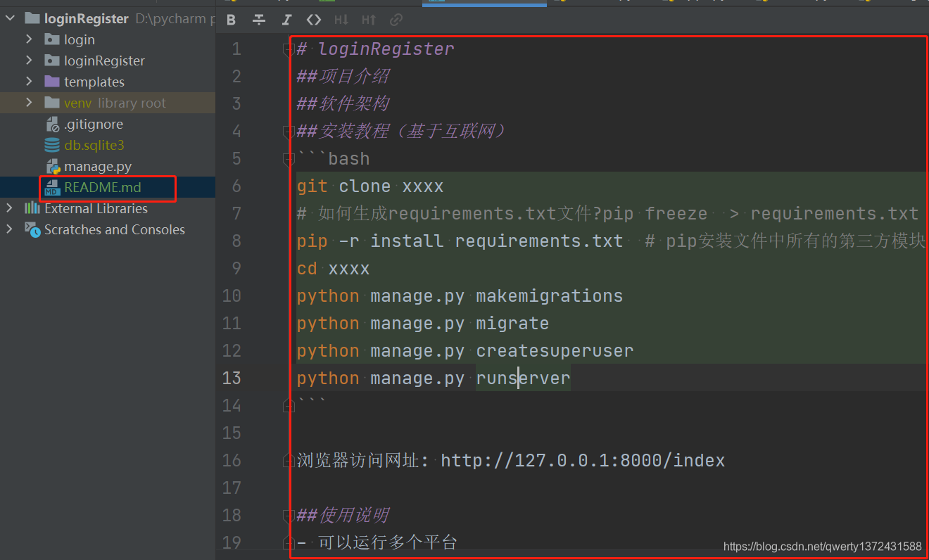Expand the venv library root chevron
929x560 pixels.
29,103
